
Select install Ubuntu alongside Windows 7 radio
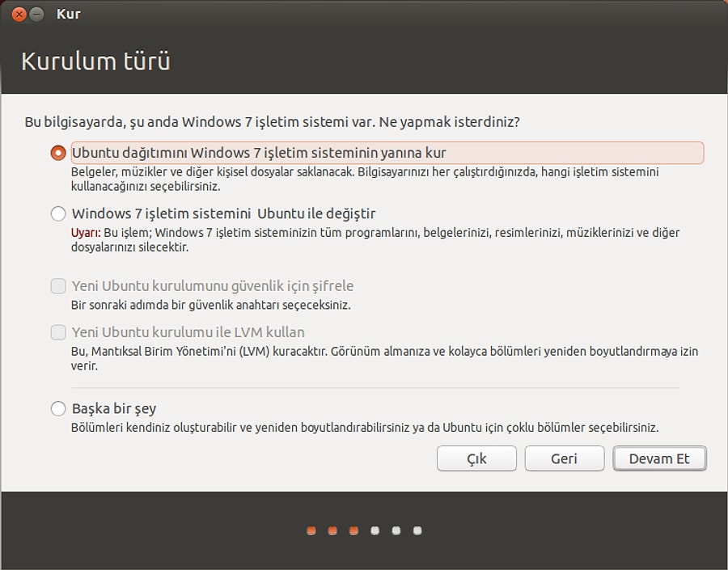click(x=58, y=153)
